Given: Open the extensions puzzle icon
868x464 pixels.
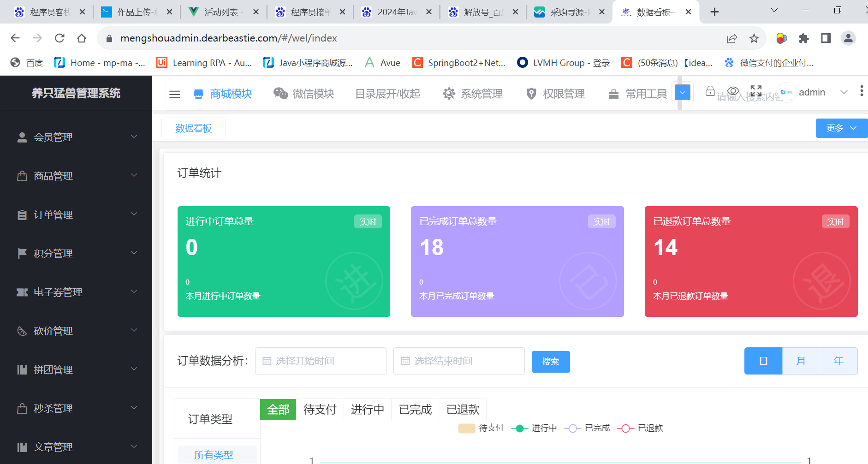Looking at the screenshot, I should click(804, 38).
